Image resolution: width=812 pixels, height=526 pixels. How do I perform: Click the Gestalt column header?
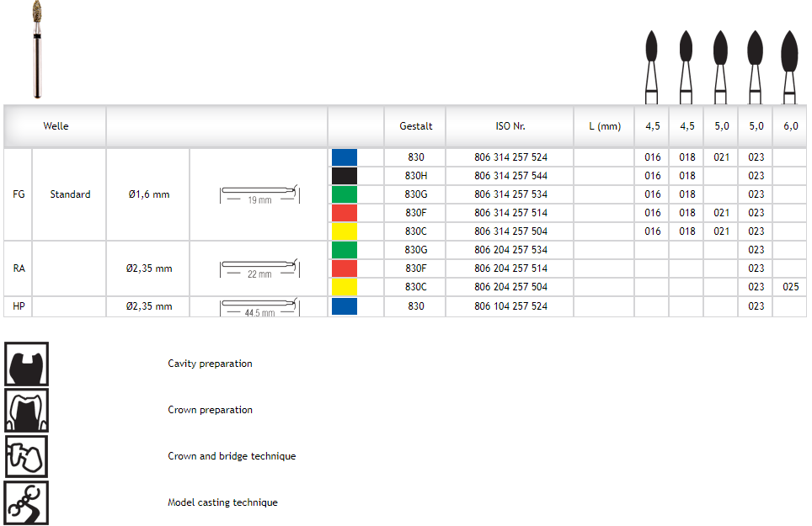click(x=415, y=126)
